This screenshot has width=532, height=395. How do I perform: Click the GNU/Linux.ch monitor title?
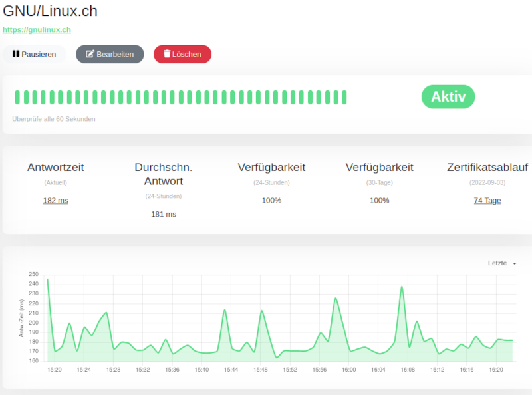[x=51, y=11]
